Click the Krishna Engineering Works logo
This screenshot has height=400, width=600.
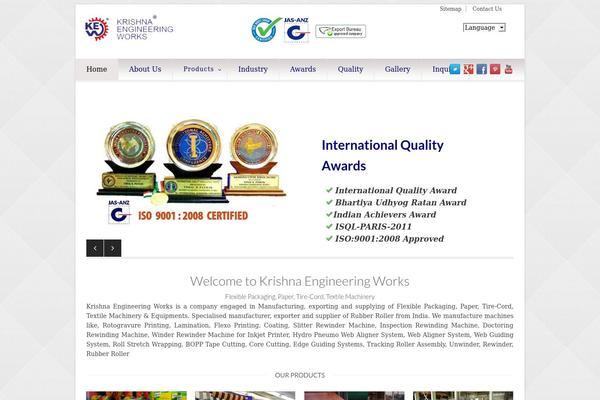tap(129, 29)
